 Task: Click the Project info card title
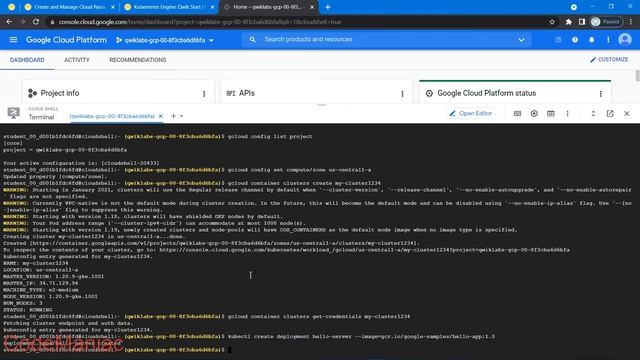click(60, 93)
